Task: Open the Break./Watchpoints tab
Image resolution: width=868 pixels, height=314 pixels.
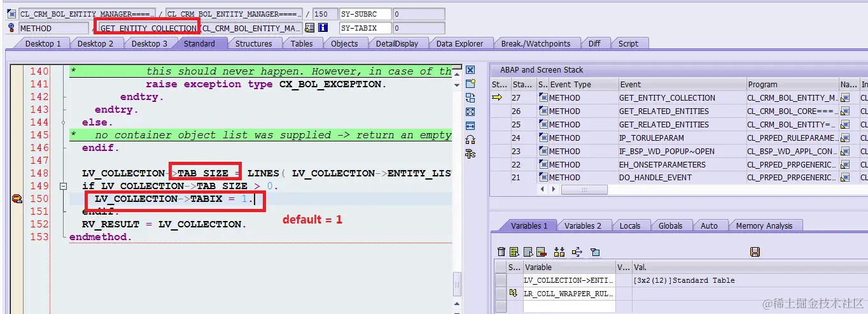Action: click(535, 43)
